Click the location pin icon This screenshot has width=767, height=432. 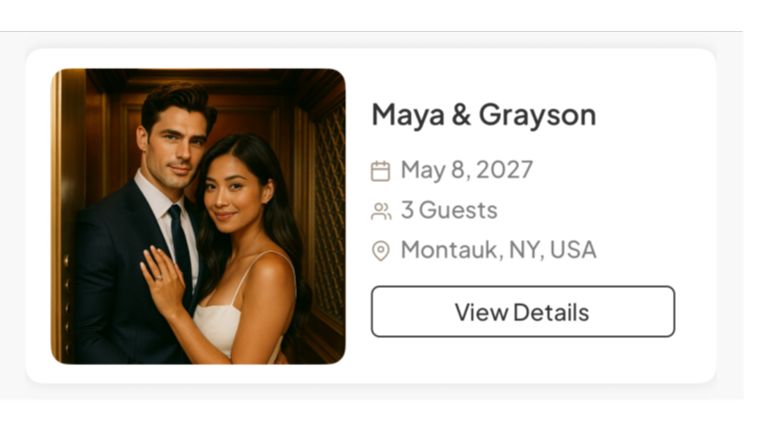click(x=381, y=251)
